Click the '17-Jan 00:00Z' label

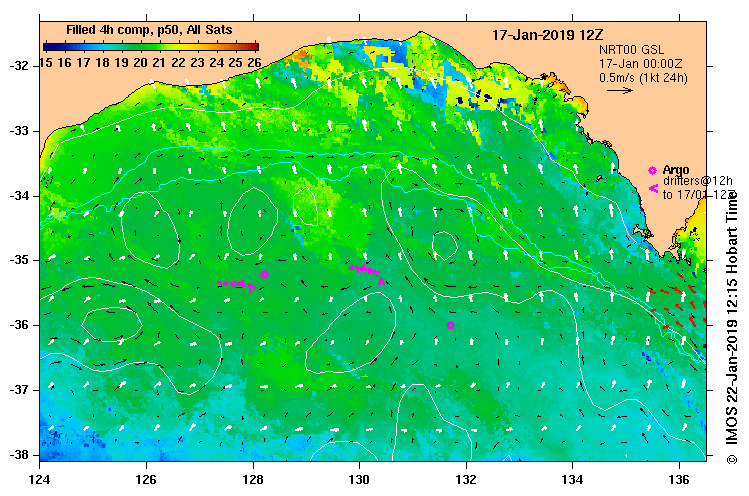click(x=641, y=64)
